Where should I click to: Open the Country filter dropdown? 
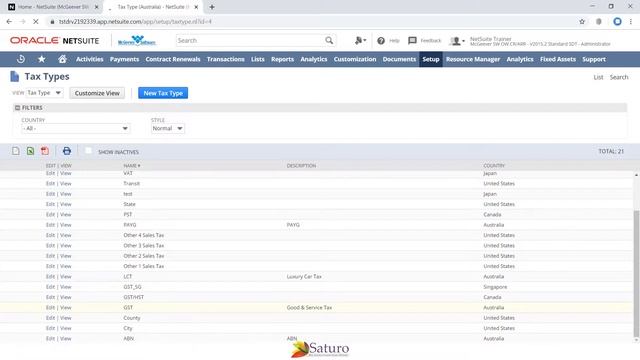click(76, 128)
